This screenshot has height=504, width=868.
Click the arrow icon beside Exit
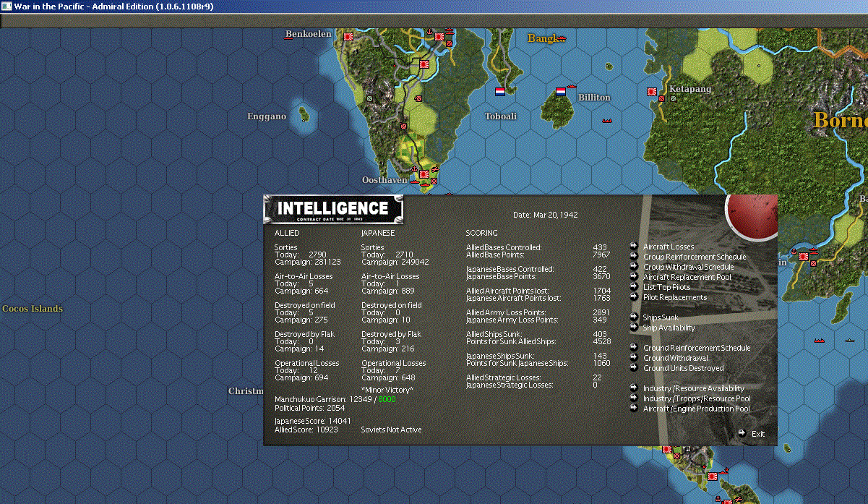[x=742, y=433]
